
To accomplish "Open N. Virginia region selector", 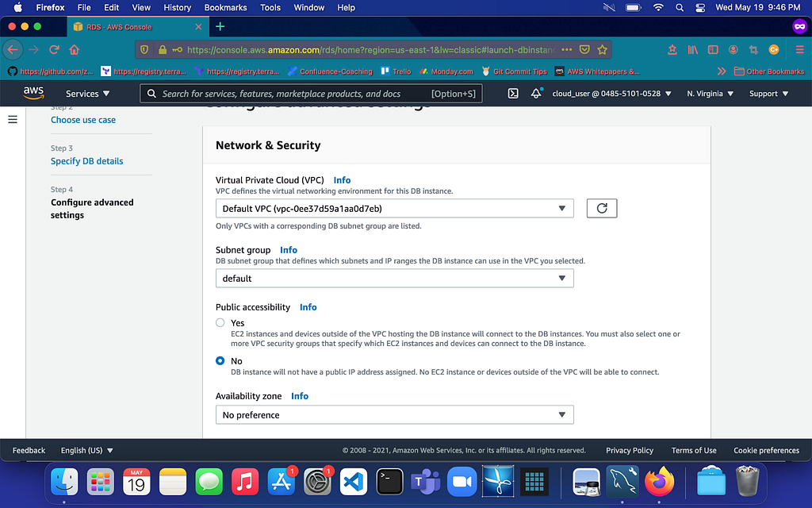I will point(710,94).
